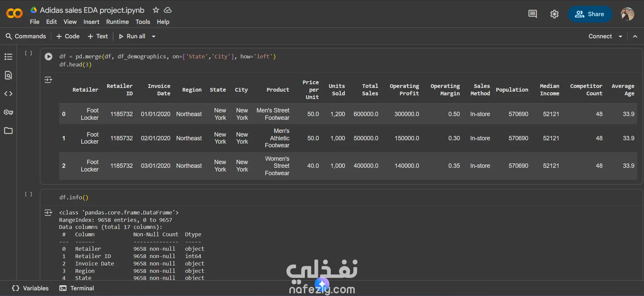
Task: Open the secrets key sidebar icon
Action: [x=8, y=112]
